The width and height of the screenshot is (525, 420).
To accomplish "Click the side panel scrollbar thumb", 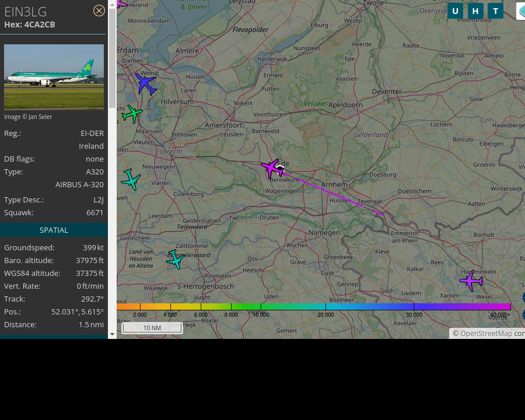I will point(112,57).
